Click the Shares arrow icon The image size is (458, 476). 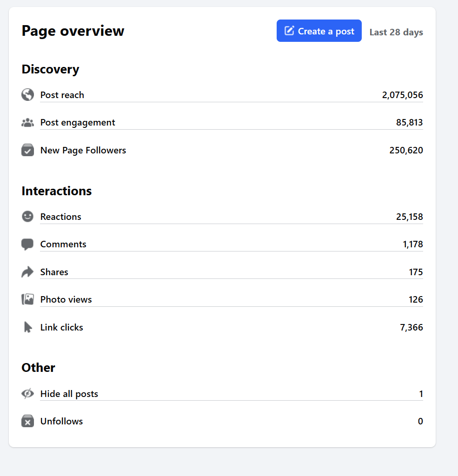[28, 272]
